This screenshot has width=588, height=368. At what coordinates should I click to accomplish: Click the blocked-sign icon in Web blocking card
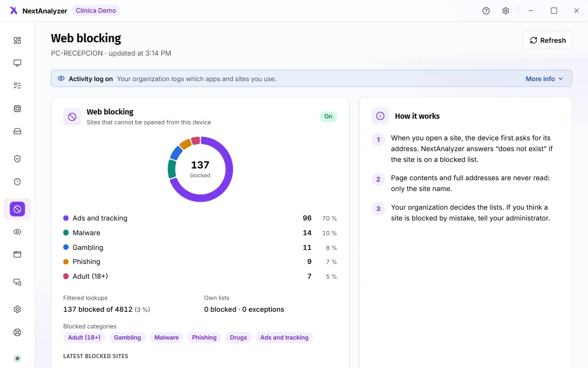(72, 117)
